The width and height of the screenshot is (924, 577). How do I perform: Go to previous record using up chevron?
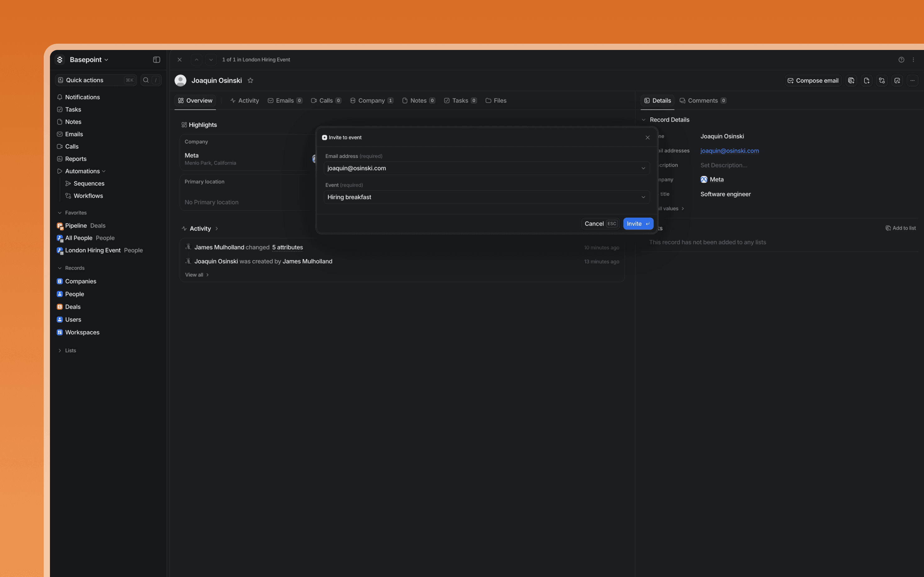coord(196,60)
